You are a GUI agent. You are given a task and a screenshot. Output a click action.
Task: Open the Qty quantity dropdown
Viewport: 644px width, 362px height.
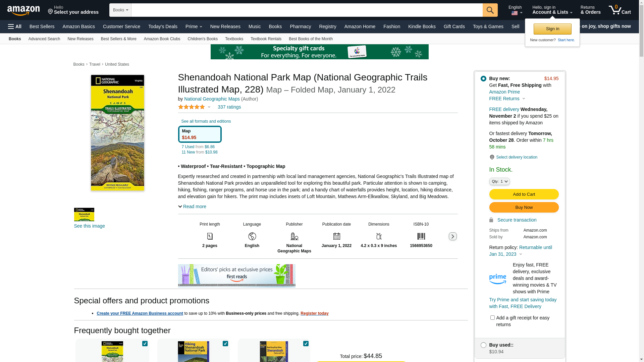click(499, 181)
